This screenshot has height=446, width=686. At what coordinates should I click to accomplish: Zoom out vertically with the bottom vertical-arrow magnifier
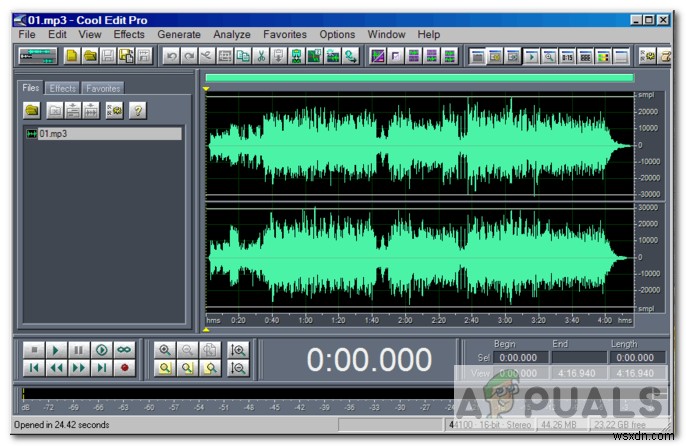click(238, 368)
